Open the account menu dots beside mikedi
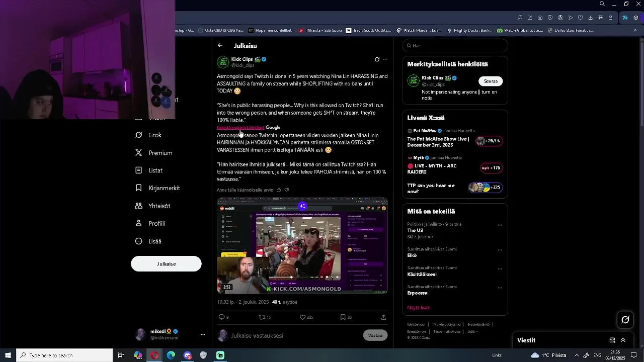Viewport: 644px width, 362px height. [x=203, y=334]
